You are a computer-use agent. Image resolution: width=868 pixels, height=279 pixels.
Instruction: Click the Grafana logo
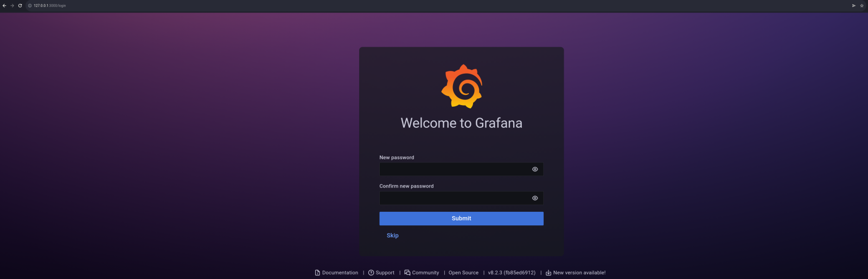(x=462, y=86)
